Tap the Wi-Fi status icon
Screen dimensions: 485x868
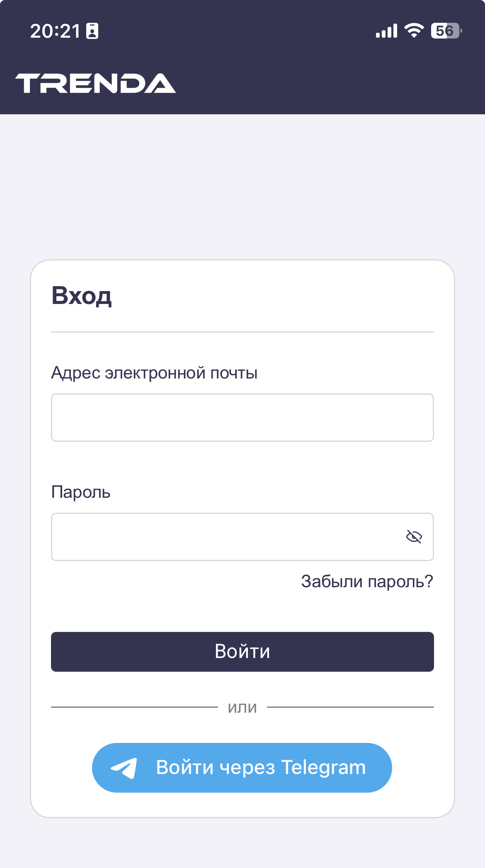point(414,31)
